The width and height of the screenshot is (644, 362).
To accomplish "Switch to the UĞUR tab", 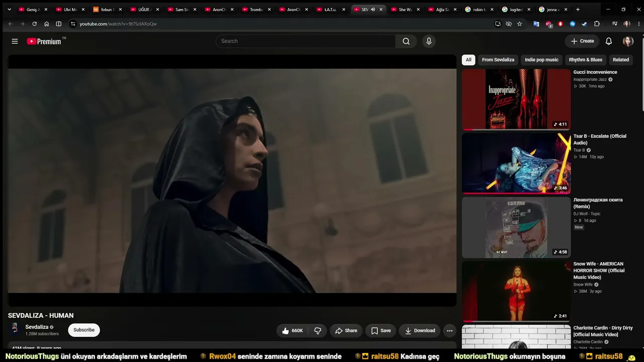I will click(145, 10).
